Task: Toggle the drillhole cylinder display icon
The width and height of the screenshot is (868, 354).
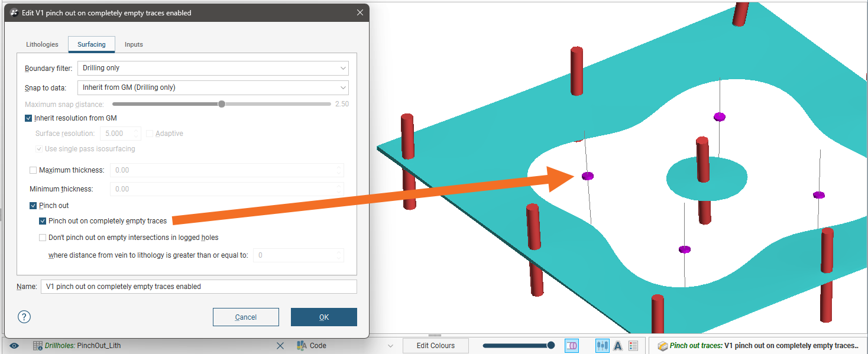Action: click(x=571, y=346)
